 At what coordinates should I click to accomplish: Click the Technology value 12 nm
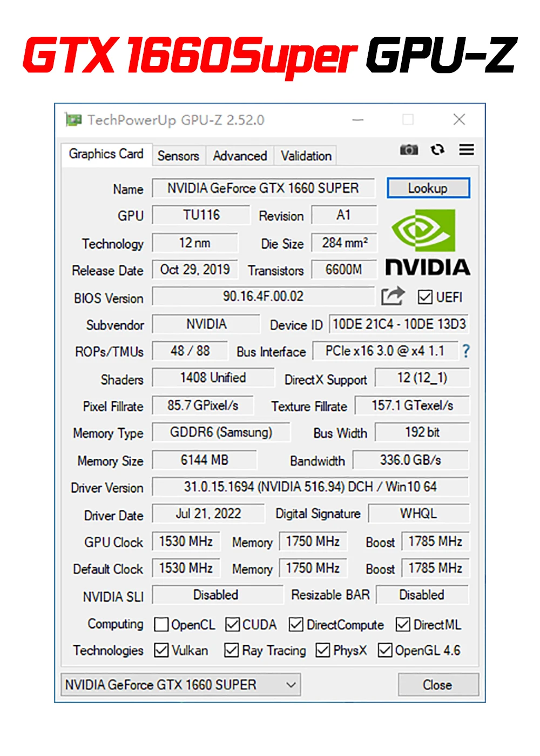[x=195, y=243]
